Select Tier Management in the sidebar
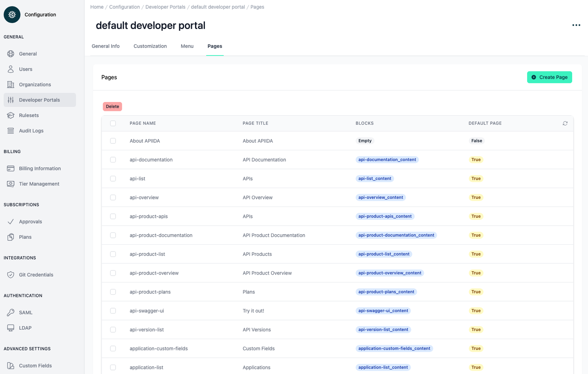Image resolution: width=588 pixels, height=374 pixels. click(x=39, y=184)
